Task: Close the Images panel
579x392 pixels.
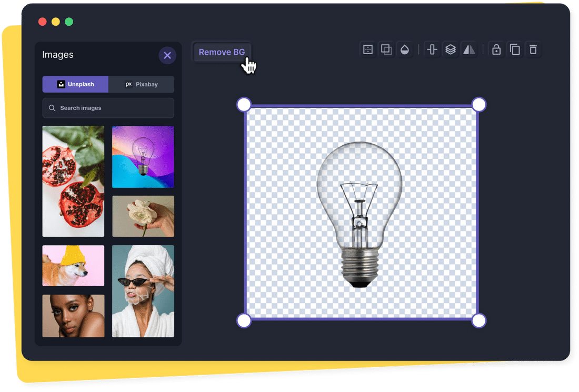Action: (167, 55)
